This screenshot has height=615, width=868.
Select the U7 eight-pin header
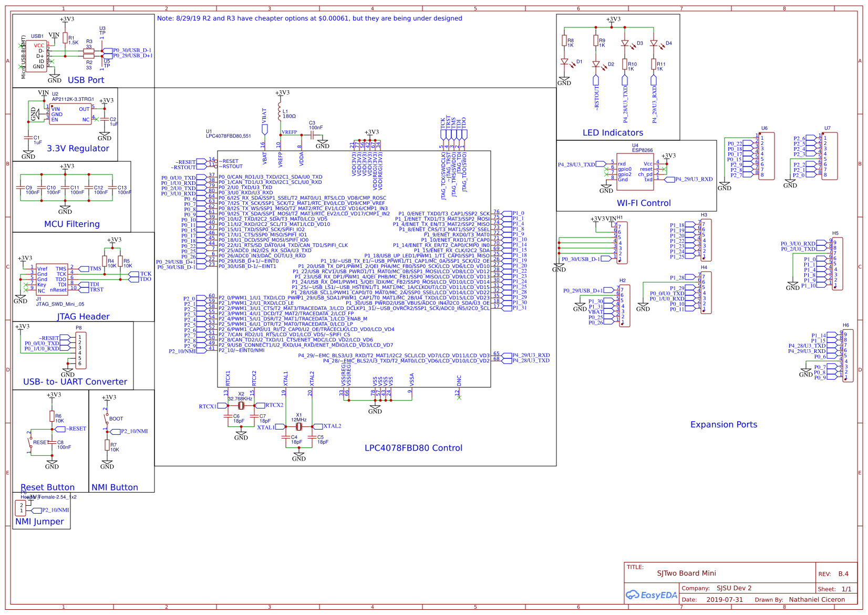pyautogui.click(x=830, y=156)
